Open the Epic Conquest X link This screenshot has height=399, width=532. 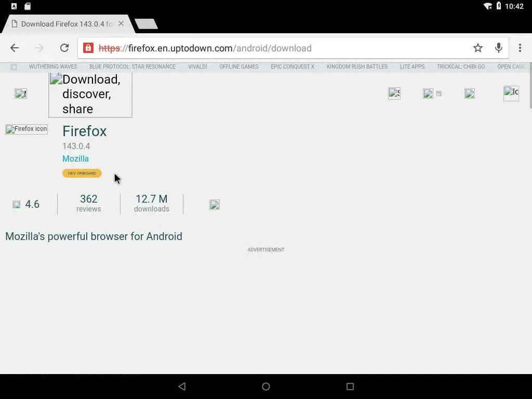pos(292,67)
